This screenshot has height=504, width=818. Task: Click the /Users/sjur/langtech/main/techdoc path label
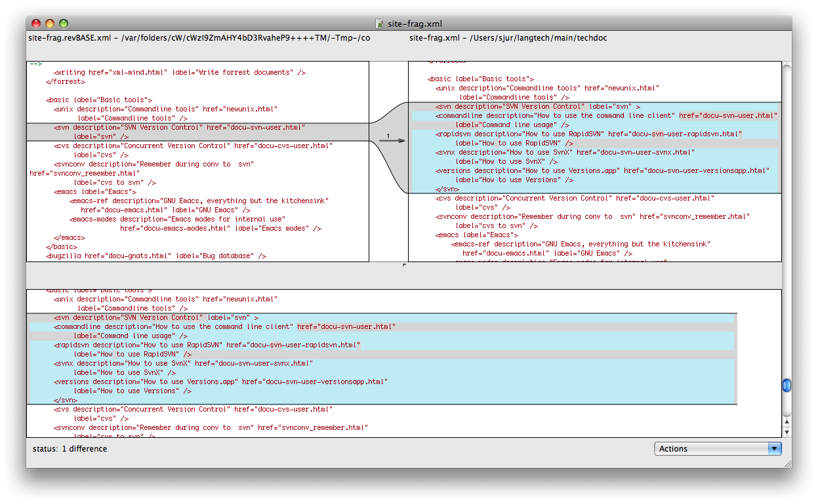click(x=508, y=38)
